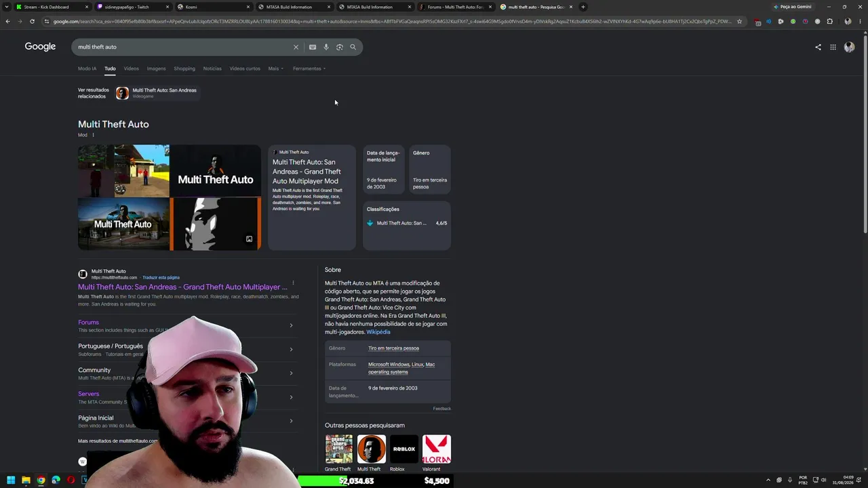Viewport: 868px width, 488px height.
Task: Start voice search with the microphone icon
Action: click(x=326, y=47)
